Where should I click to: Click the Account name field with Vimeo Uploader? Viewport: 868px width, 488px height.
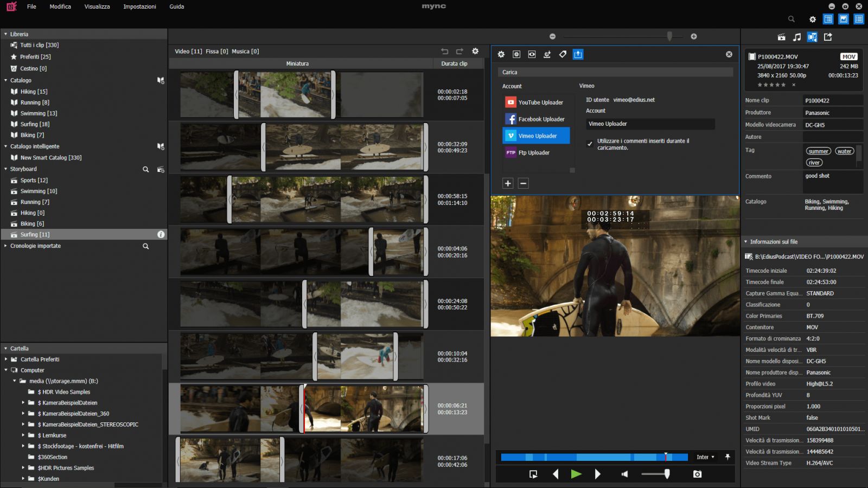(649, 124)
